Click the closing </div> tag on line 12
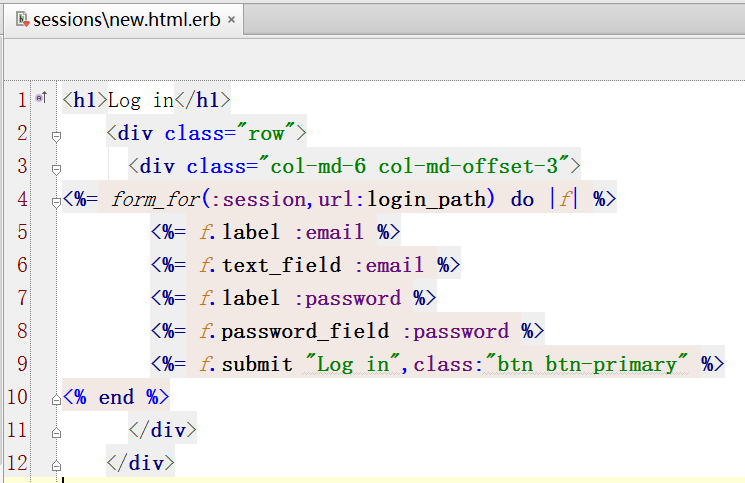The height and width of the screenshot is (483, 745). (x=141, y=463)
